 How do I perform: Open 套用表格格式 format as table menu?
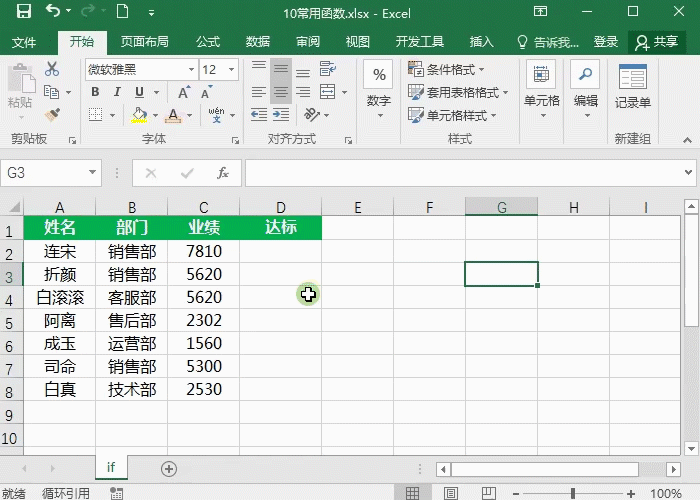click(x=458, y=92)
